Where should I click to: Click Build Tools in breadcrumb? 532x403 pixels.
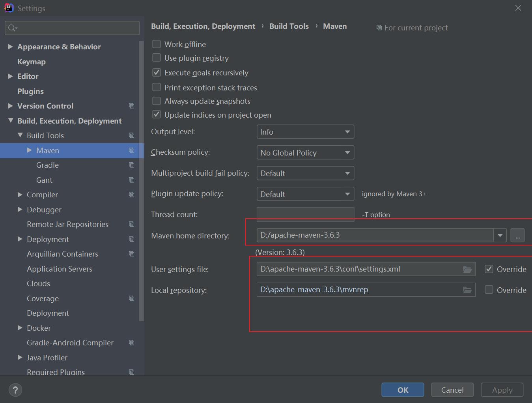[289, 26]
